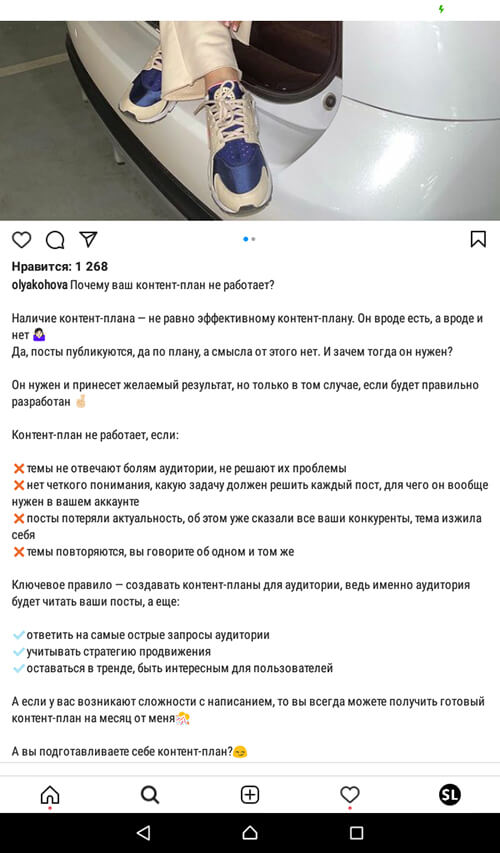
Task: Create new post with plus icon
Action: [x=250, y=795]
